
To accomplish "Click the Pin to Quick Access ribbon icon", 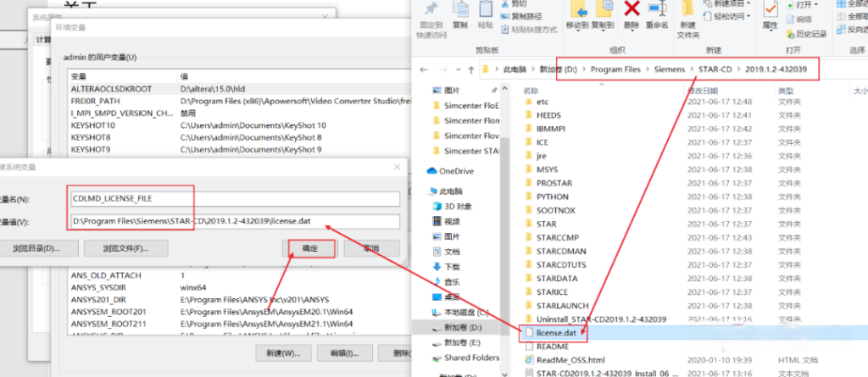I will point(431,9).
